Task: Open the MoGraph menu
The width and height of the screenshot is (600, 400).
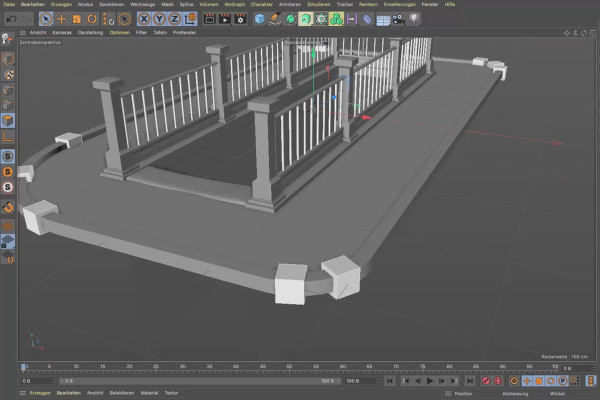Action: [234, 4]
